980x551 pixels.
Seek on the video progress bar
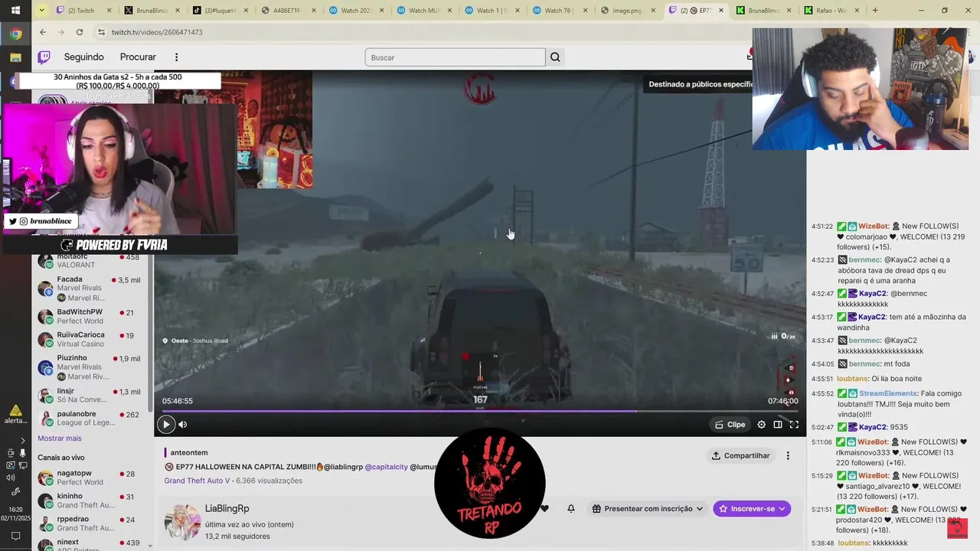pos(480,411)
